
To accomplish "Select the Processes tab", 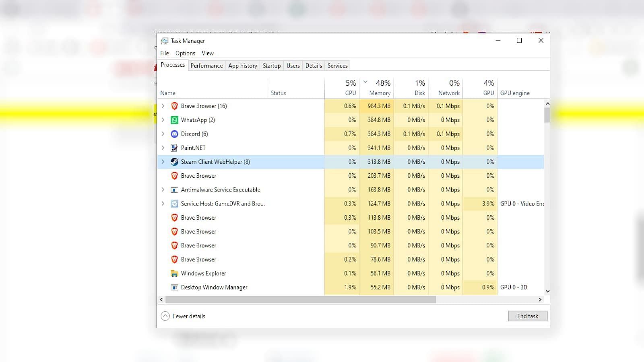I will (x=173, y=65).
